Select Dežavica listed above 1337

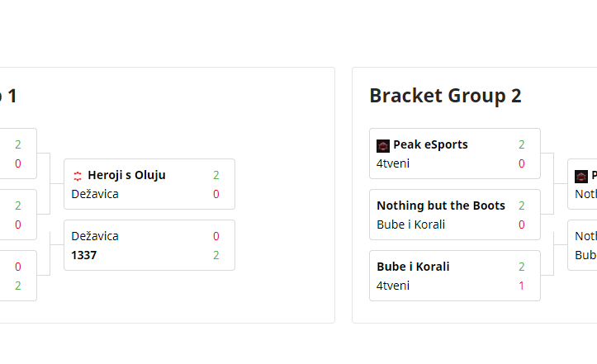(x=95, y=236)
